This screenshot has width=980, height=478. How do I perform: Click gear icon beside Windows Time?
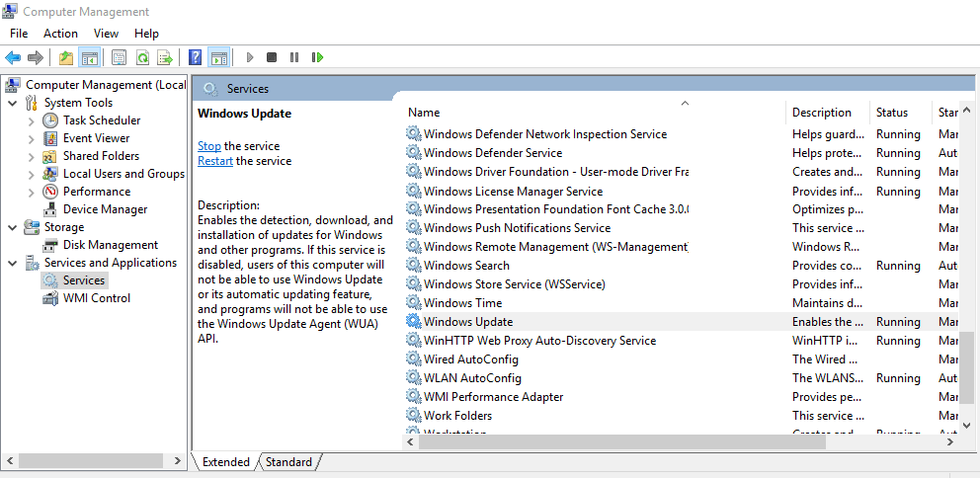click(413, 303)
